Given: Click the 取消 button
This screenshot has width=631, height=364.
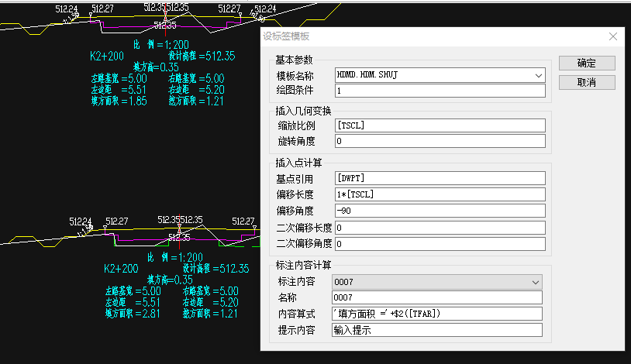Looking at the screenshot, I should click(587, 82).
